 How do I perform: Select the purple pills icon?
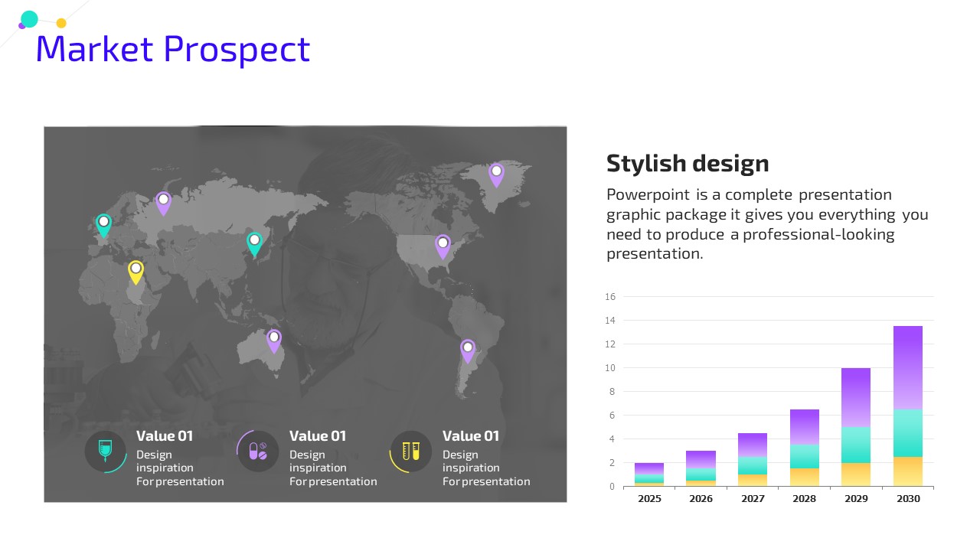258,451
